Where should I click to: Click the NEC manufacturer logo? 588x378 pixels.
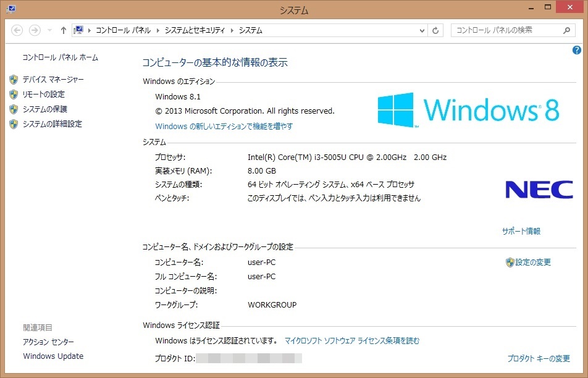pos(539,190)
